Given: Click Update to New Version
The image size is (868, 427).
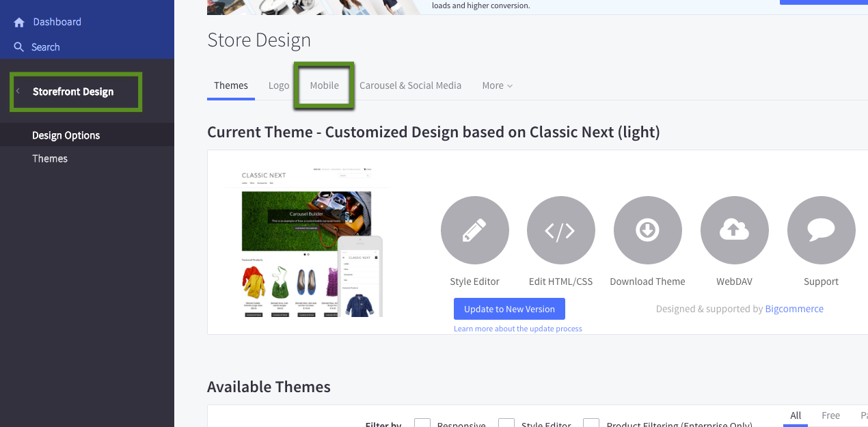Looking at the screenshot, I should tap(509, 309).
